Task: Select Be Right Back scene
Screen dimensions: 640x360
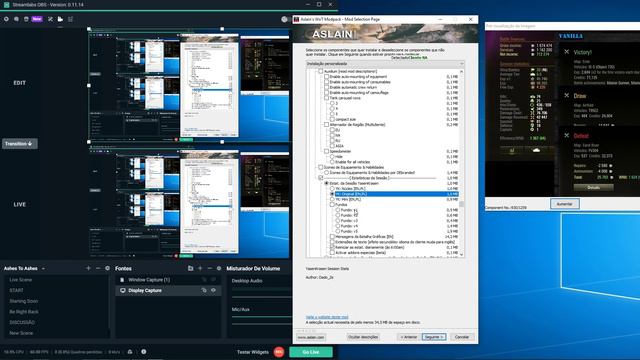Action: 24,311
